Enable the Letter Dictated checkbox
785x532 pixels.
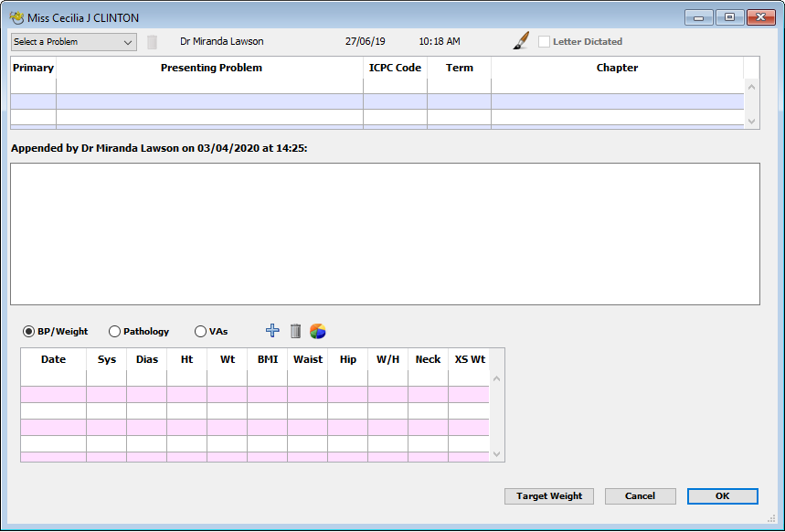(545, 41)
